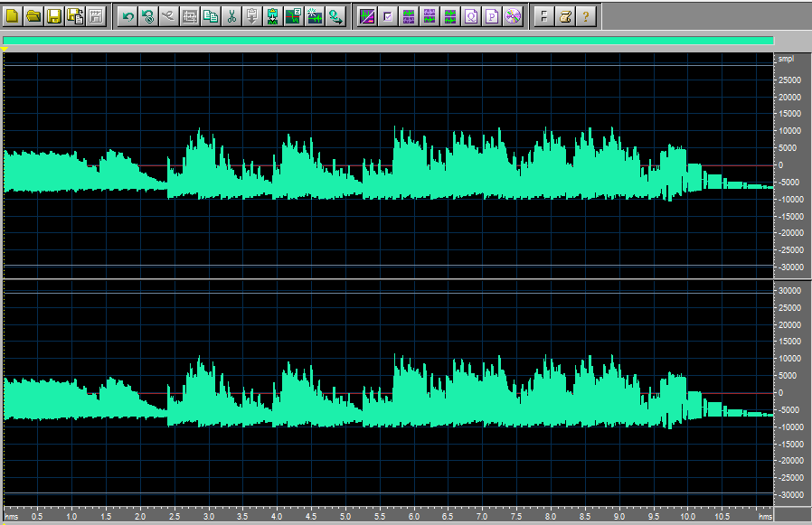
Task: Click the Copy icon in the toolbar
Action: pyautogui.click(x=211, y=15)
